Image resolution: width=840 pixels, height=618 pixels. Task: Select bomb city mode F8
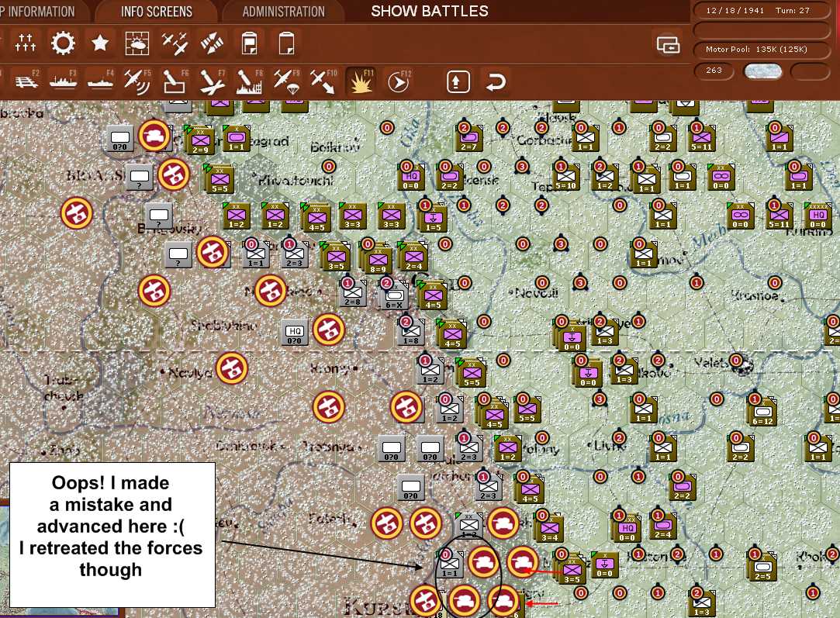coord(249,81)
